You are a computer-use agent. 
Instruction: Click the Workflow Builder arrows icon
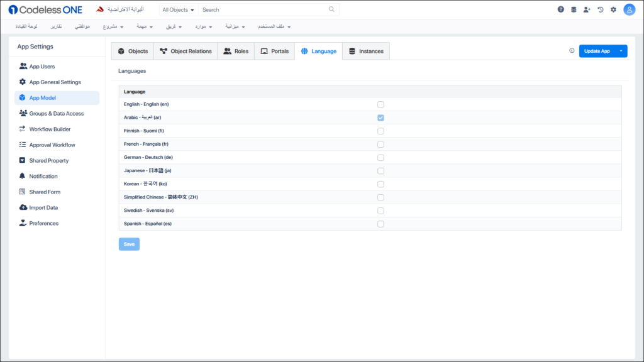coord(22,129)
